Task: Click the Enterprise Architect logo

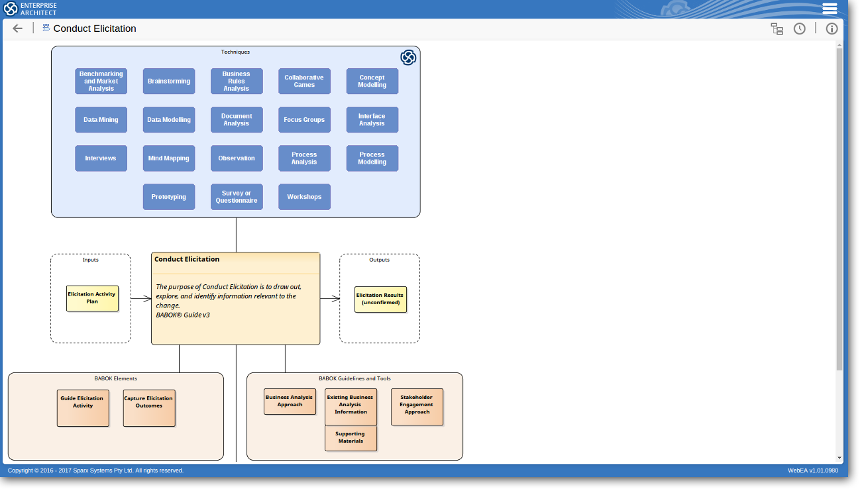Action: (30, 9)
